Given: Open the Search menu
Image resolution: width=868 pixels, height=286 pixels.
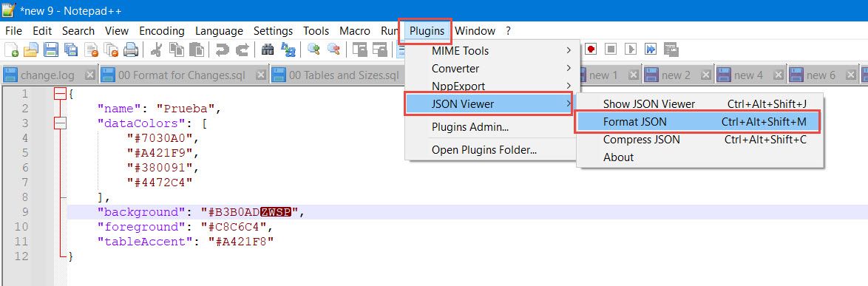Looking at the screenshot, I should [78, 31].
